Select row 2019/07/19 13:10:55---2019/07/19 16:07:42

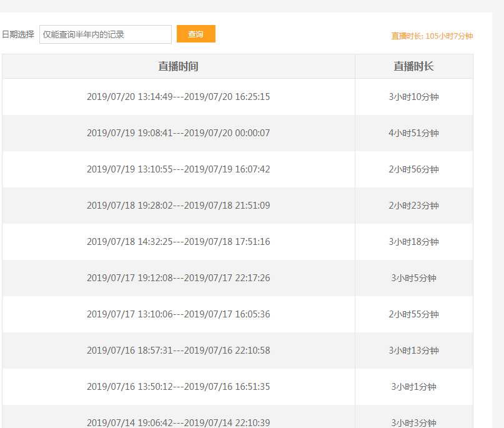(x=237, y=169)
